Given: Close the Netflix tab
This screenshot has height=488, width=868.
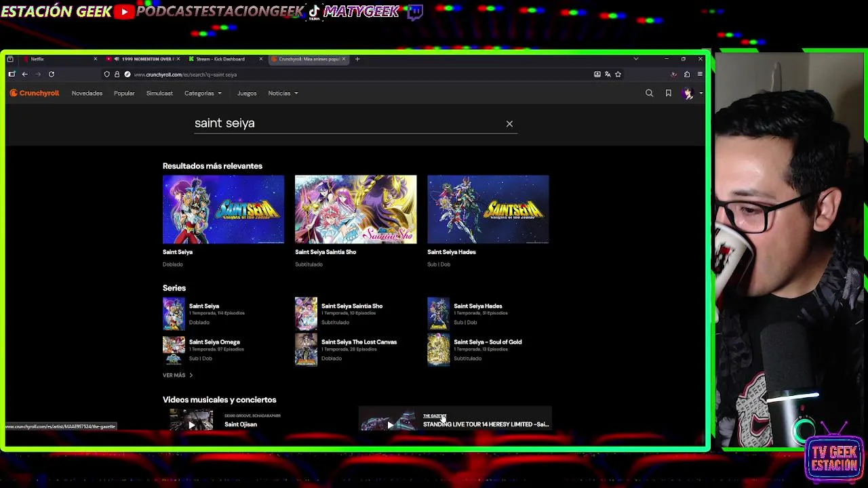Looking at the screenshot, I should [95, 59].
